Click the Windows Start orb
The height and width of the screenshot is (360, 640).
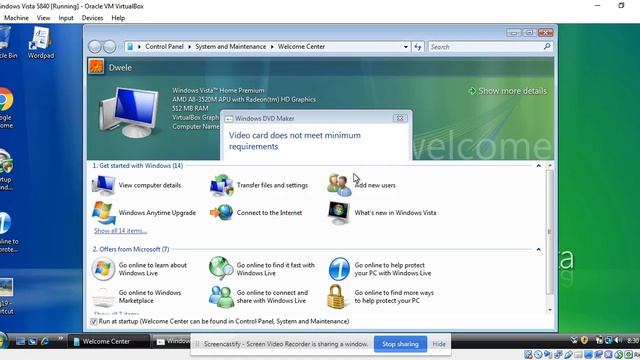click(x=2, y=341)
